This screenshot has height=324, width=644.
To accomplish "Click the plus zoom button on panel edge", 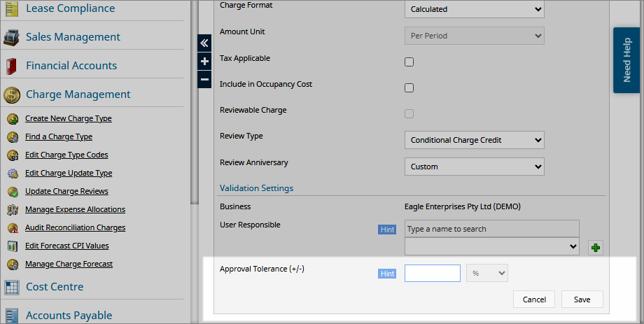I will (x=204, y=61).
